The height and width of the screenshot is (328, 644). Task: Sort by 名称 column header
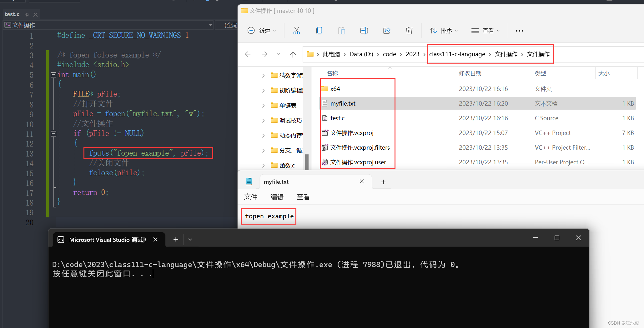(x=332, y=73)
